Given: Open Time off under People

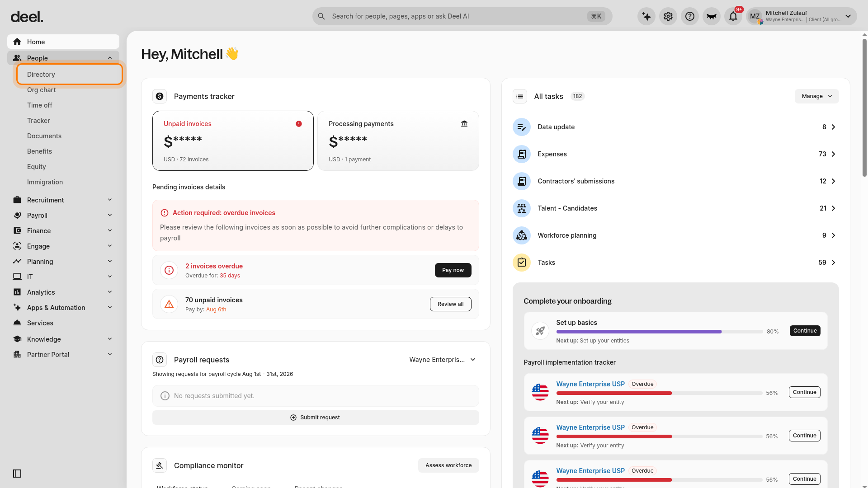Looking at the screenshot, I should (x=39, y=105).
